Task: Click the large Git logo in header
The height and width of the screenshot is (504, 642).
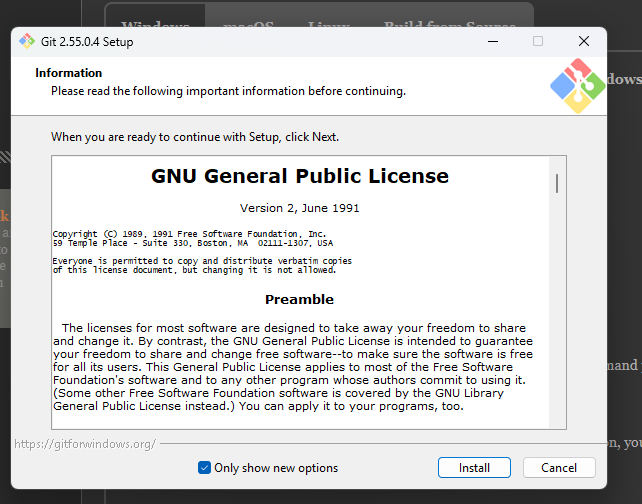Action: coord(578,86)
